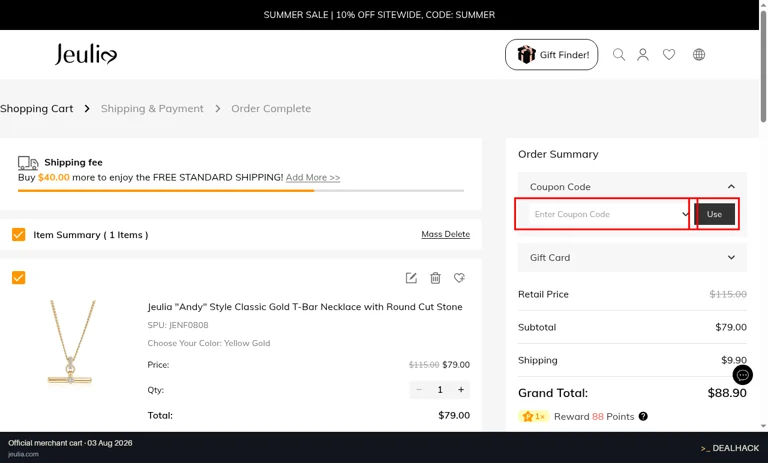View the wishlist heart icon in header
The image size is (768, 463).
pos(669,54)
